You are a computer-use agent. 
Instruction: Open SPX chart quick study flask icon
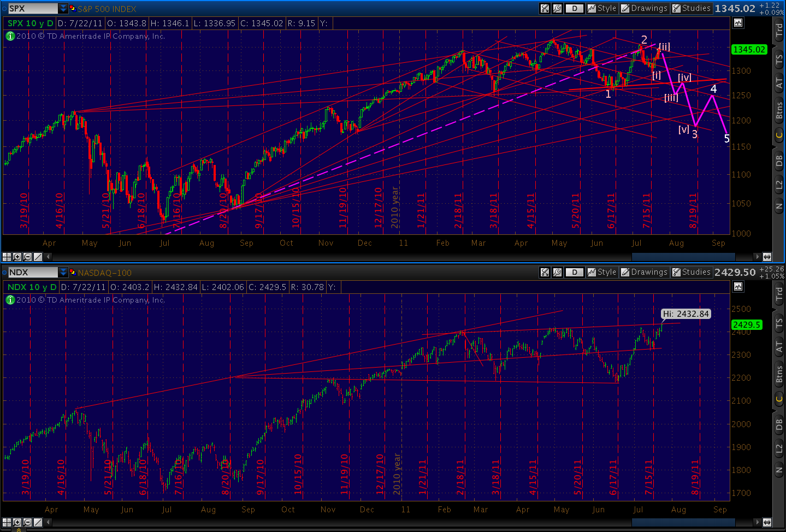pyautogui.click(x=545, y=8)
